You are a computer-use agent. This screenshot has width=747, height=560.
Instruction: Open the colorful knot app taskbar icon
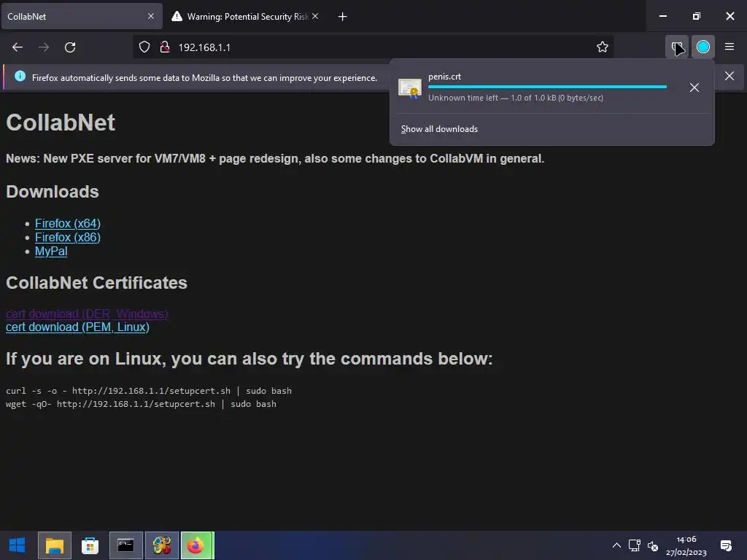(161, 545)
